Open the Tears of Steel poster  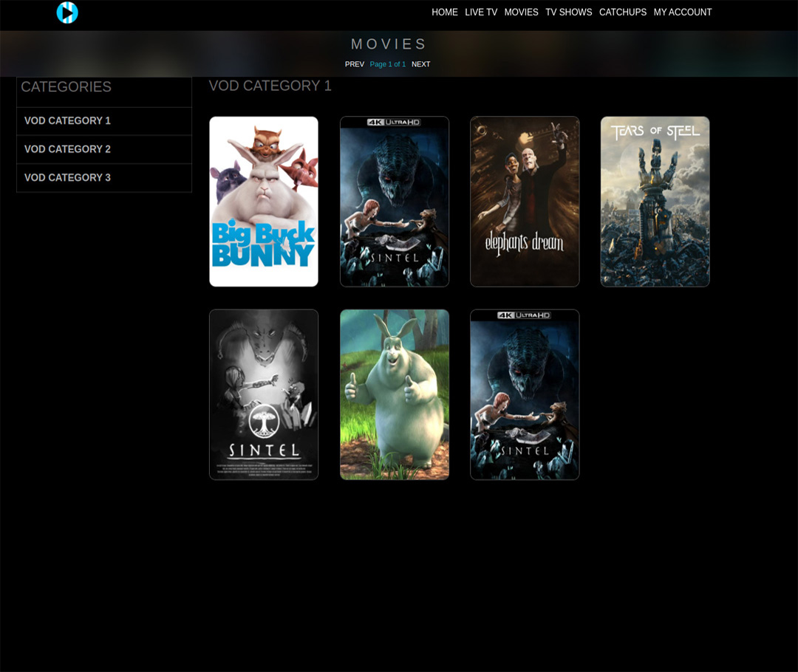pos(655,202)
